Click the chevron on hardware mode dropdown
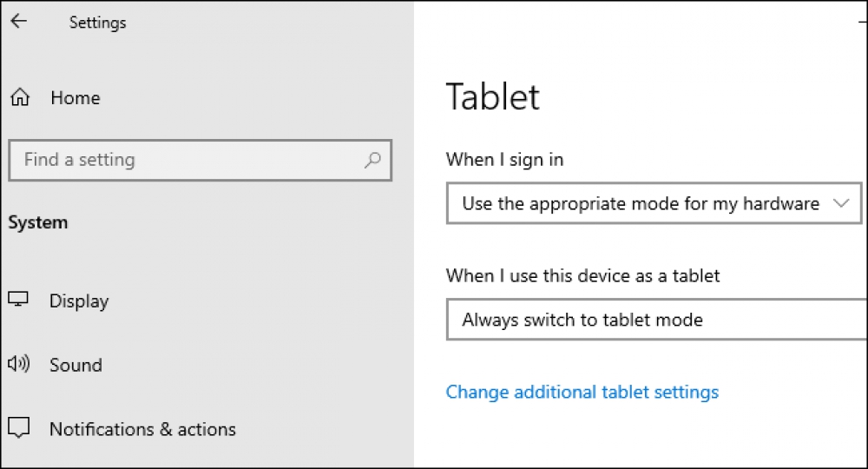 tap(841, 203)
